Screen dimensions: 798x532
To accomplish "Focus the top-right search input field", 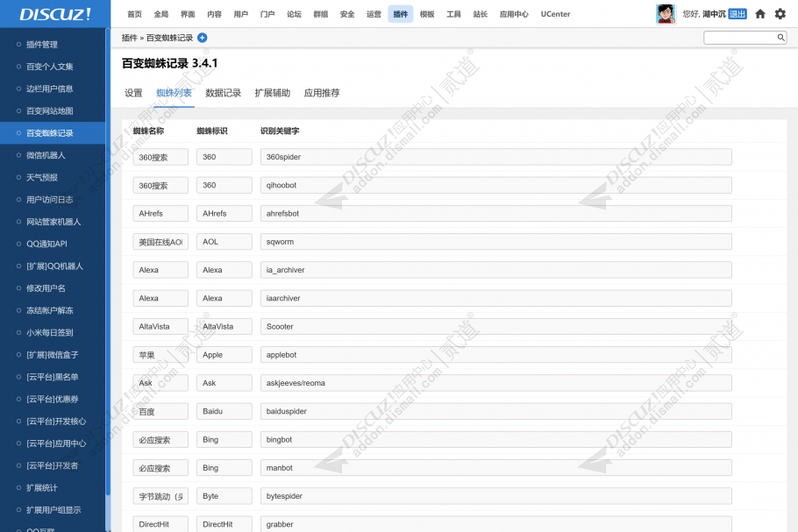I will click(745, 37).
